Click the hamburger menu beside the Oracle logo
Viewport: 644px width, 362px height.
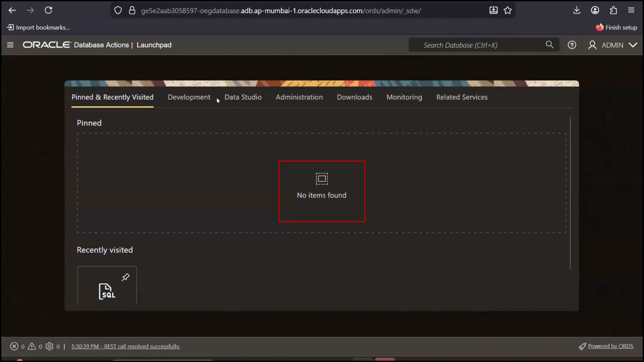click(x=10, y=45)
